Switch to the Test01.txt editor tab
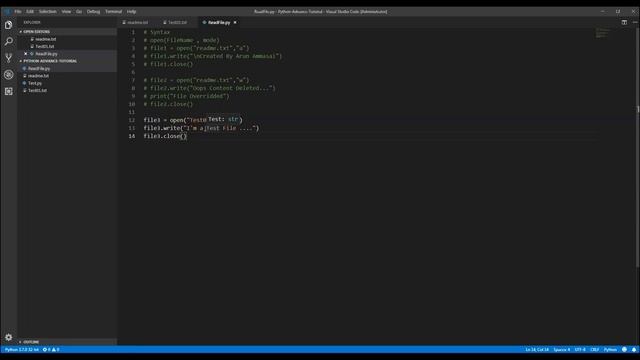Image resolution: width=640 pixels, height=360 pixels. click(178, 22)
